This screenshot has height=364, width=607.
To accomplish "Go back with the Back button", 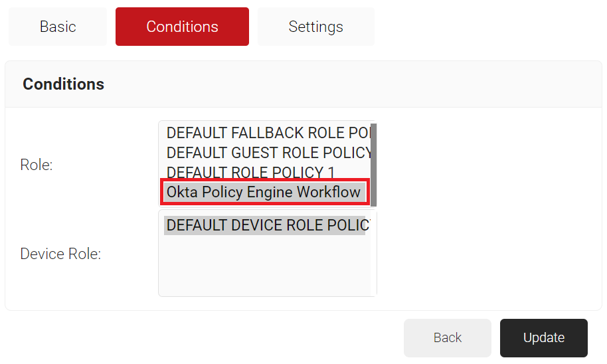I will tap(447, 337).
